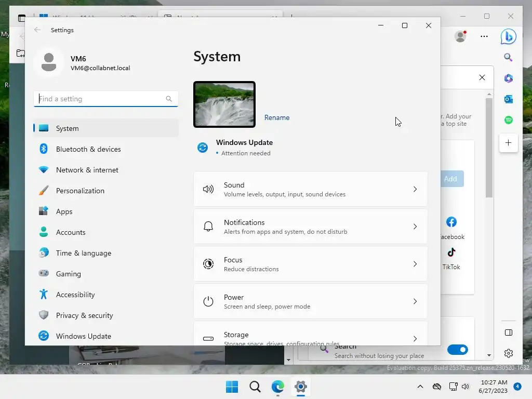This screenshot has height=399, width=532.
Task: Expand the Focus row chevron
Action: [x=415, y=264]
